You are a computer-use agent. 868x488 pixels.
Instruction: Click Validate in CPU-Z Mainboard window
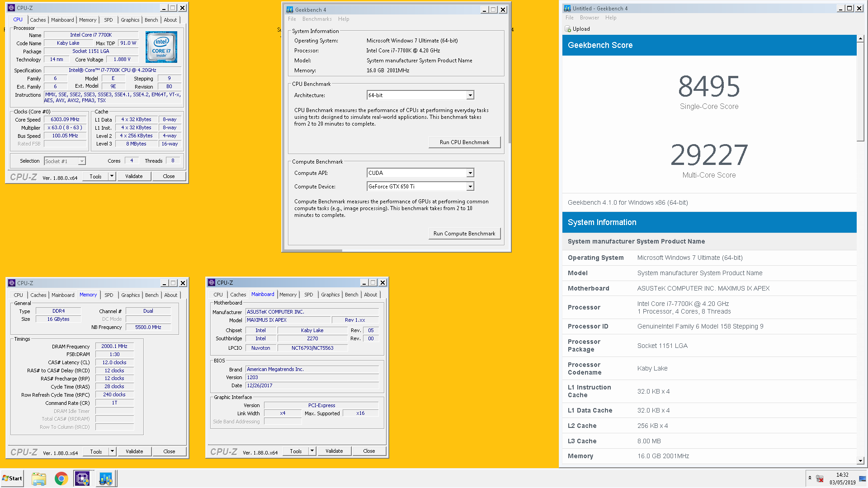tap(334, 451)
